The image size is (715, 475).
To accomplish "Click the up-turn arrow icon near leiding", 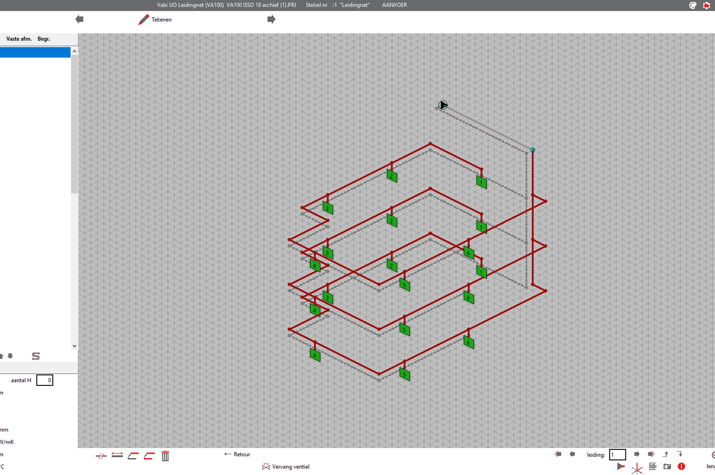I will (x=666, y=454).
